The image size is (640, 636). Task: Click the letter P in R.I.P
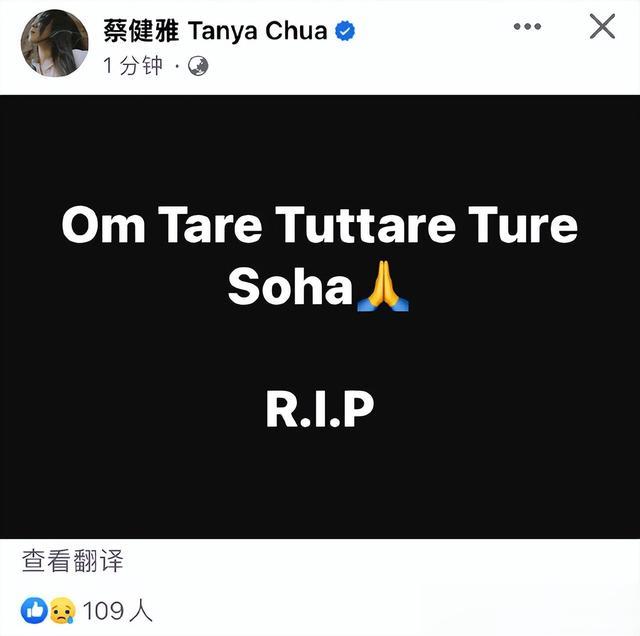pyautogui.click(x=358, y=409)
